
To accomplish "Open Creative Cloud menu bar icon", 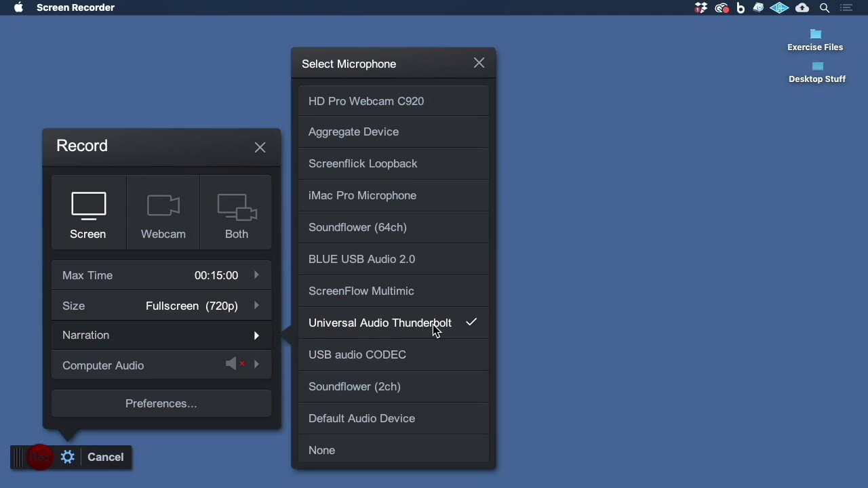I will pos(722,7).
